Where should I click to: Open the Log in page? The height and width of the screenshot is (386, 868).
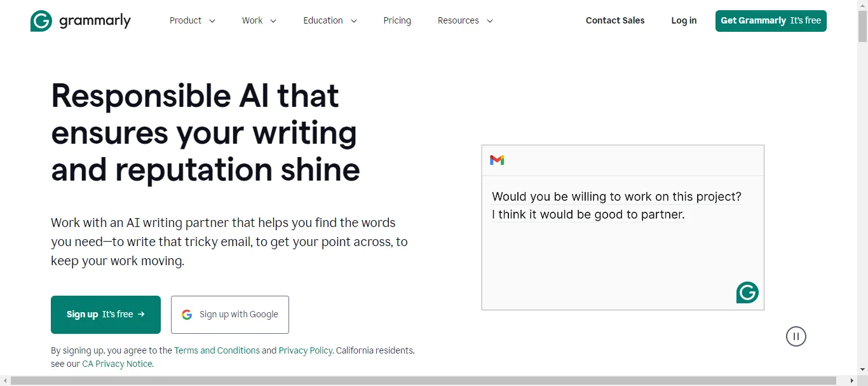(684, 20)
